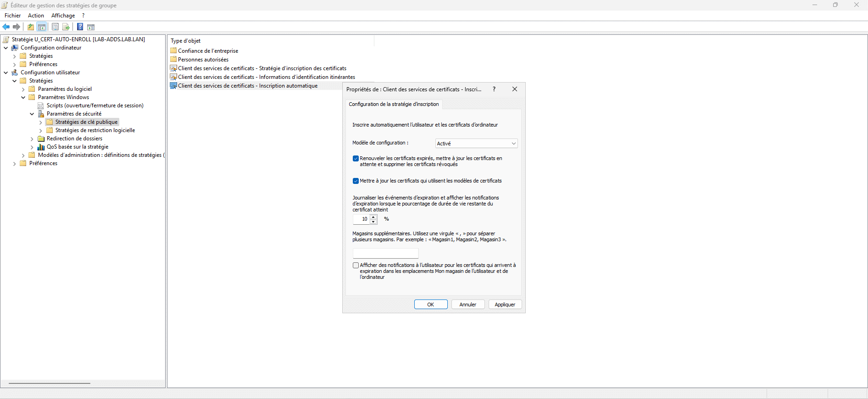Image resolution: width=868 pixels, height=399 pixels.
Task: Open the Affichage menu
Action: (x=63, y=16)
